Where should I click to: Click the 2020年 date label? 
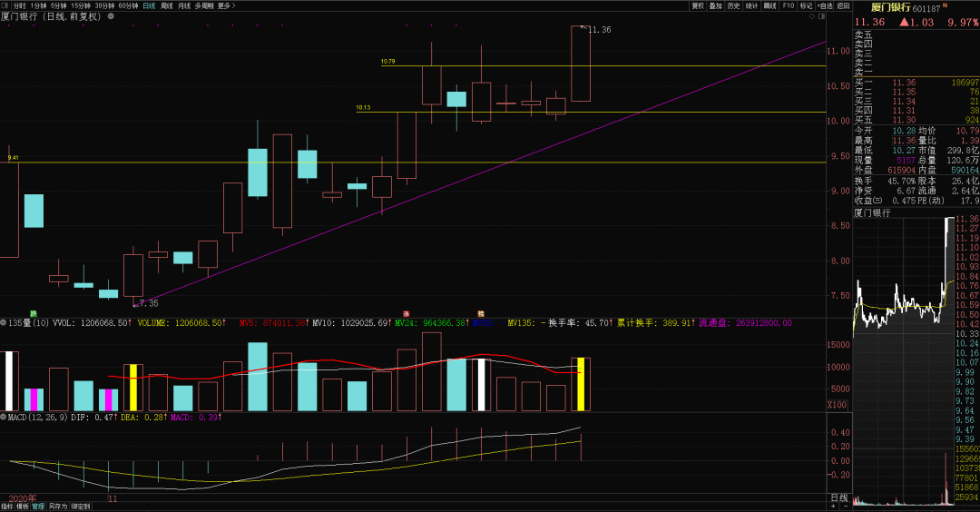[x=22, y=498]
